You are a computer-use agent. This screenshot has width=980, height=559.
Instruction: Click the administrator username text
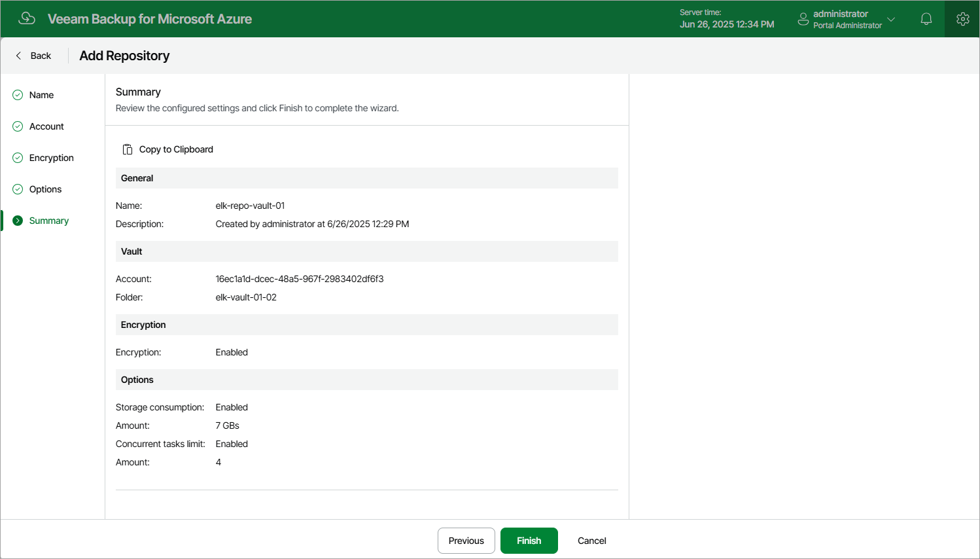pos(841,14)
